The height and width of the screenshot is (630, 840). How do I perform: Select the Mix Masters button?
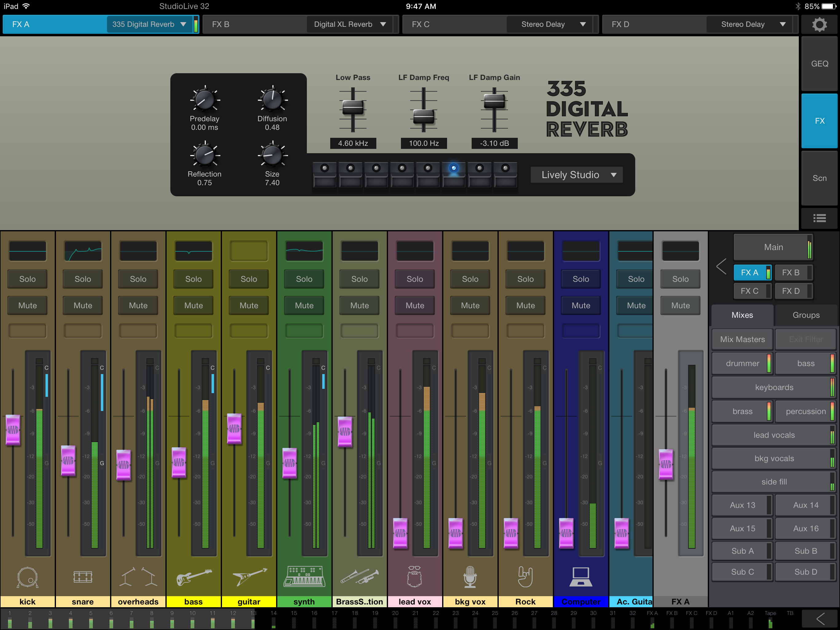coord(742,339)
